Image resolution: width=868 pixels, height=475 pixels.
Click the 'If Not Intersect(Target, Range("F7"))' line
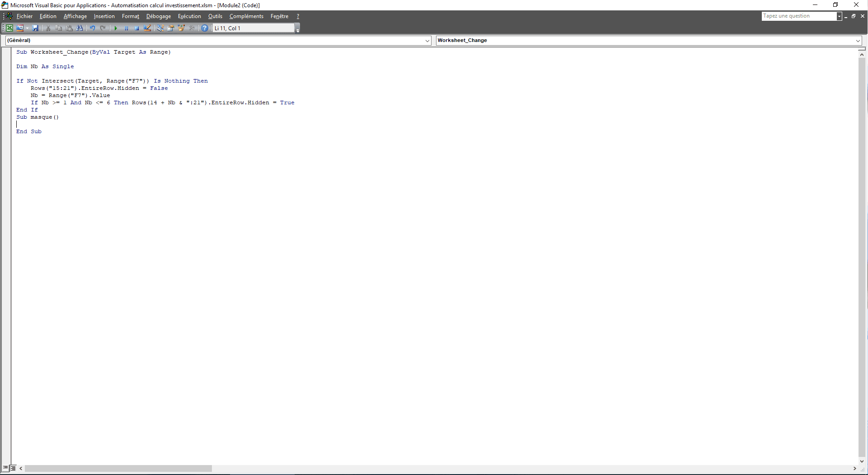(112, 81)
